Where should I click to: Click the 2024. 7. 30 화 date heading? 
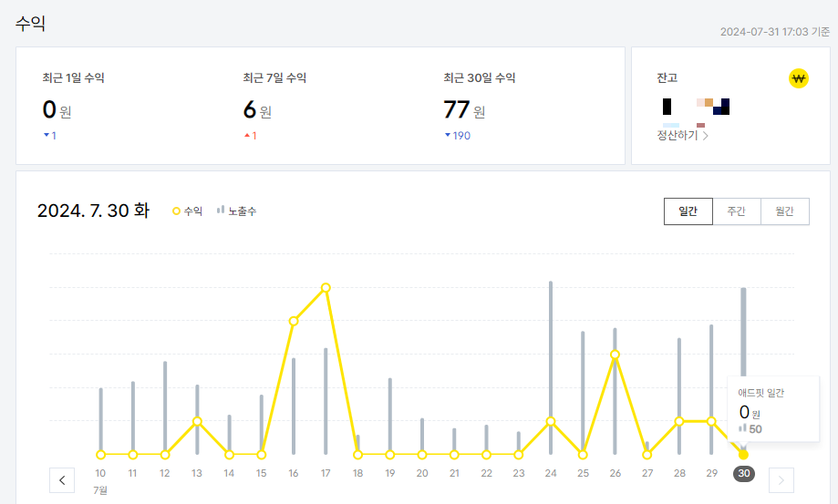pyautogui.click(x=94, y=211)
